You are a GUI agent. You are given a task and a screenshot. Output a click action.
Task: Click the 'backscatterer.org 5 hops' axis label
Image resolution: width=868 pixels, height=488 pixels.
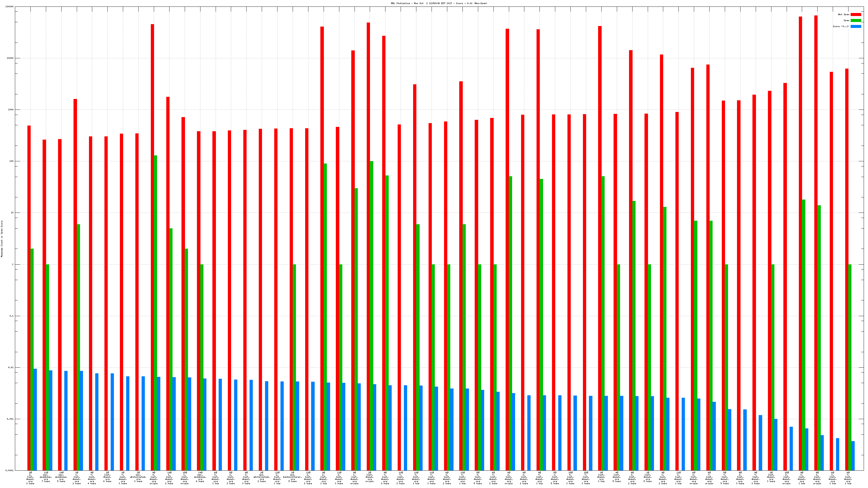[x=292, y=477]
